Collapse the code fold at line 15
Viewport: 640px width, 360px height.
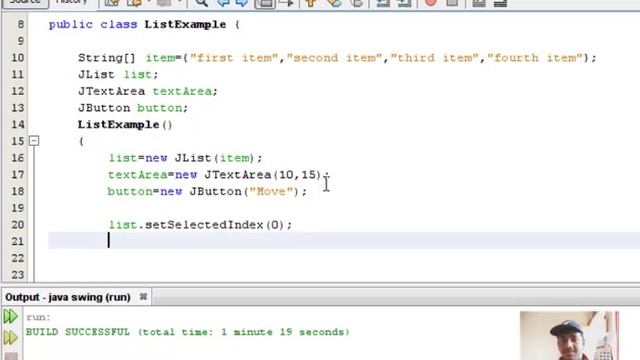[x=34, y=141]
